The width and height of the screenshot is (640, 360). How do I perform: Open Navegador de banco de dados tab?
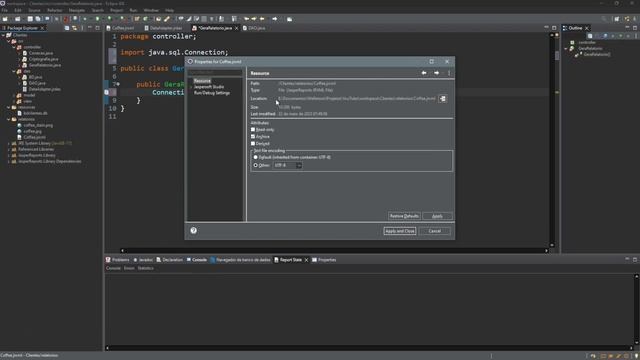pos(240,260)
